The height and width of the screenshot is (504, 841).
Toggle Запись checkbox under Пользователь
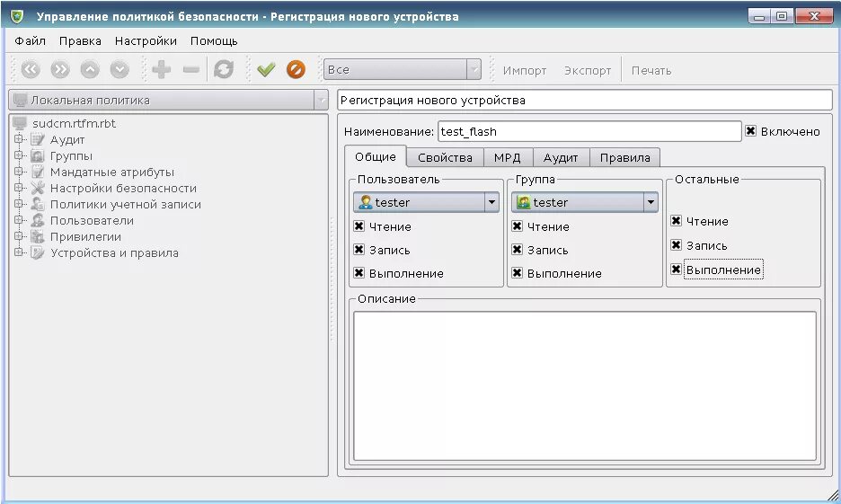click(359, 250)
